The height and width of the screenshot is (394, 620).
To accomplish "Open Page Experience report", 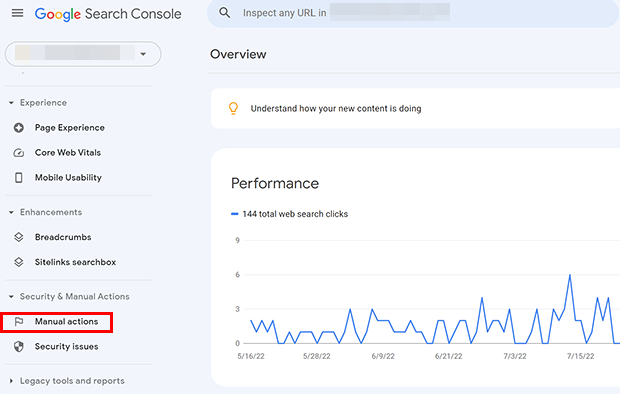I will click(x=70, y=128).
